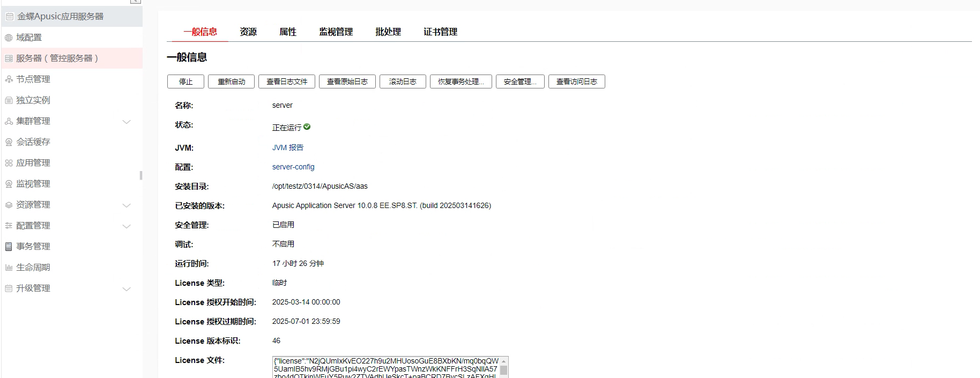Image resolution: width=980 pixels, height=378 pixels.
Task: Expand the 资源管理 menu chevron
Action: [x=127, y=205]
